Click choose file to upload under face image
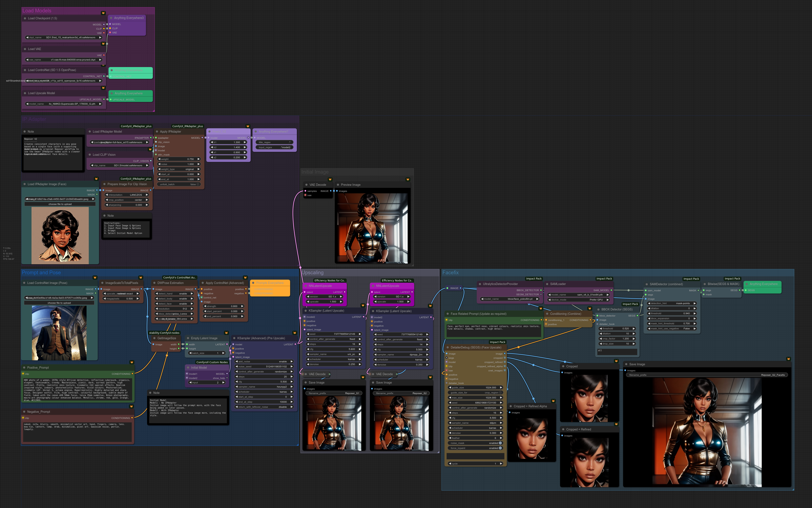Viewport: 812px width, 508px height. (x=60, y=204)
